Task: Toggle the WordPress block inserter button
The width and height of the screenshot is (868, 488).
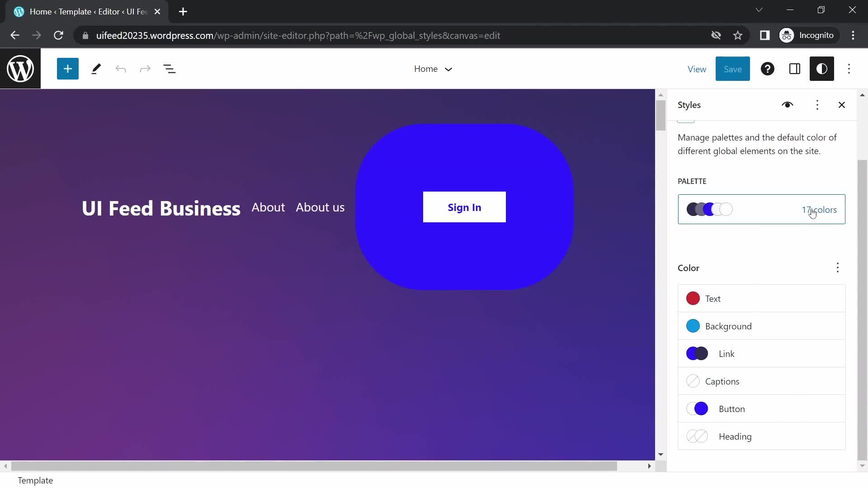Action: [x=67, y=69]
